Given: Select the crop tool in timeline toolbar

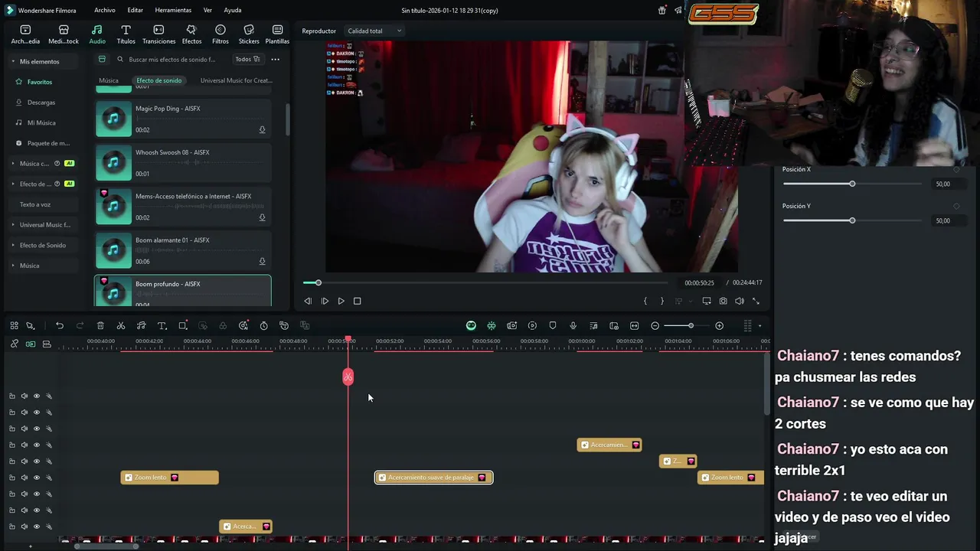Looking at the screenshot, I should (x=183, y=326).
